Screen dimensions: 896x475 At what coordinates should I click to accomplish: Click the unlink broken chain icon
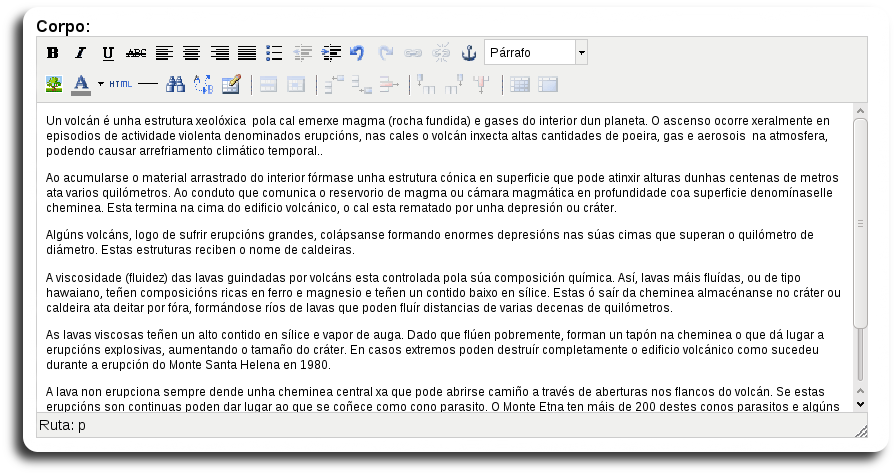(441, 53)
